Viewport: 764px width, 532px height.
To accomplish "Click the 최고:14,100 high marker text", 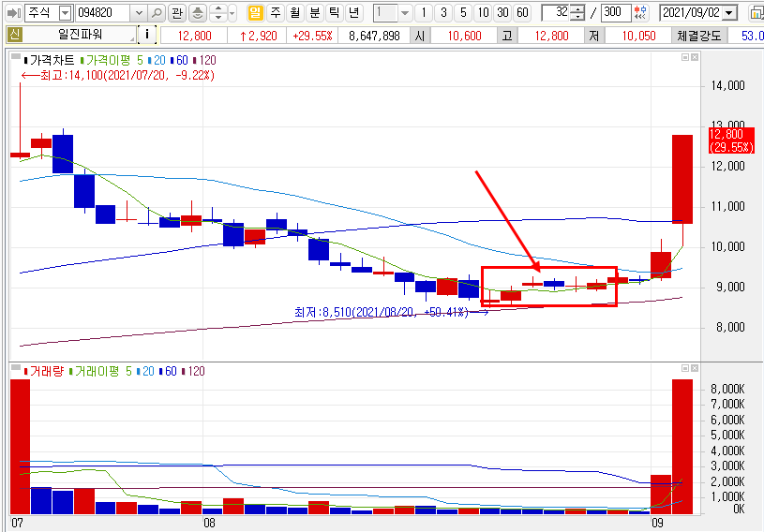I will point(127,76).
